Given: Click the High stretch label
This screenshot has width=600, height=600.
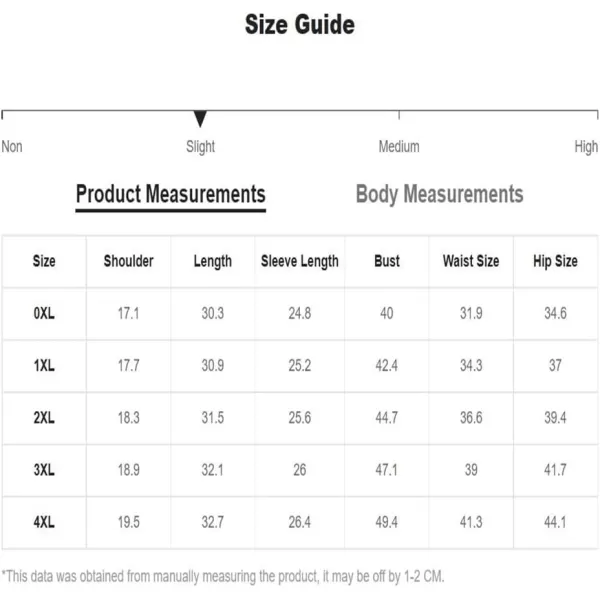Looking at the screenshot, I should pos(586,147).
